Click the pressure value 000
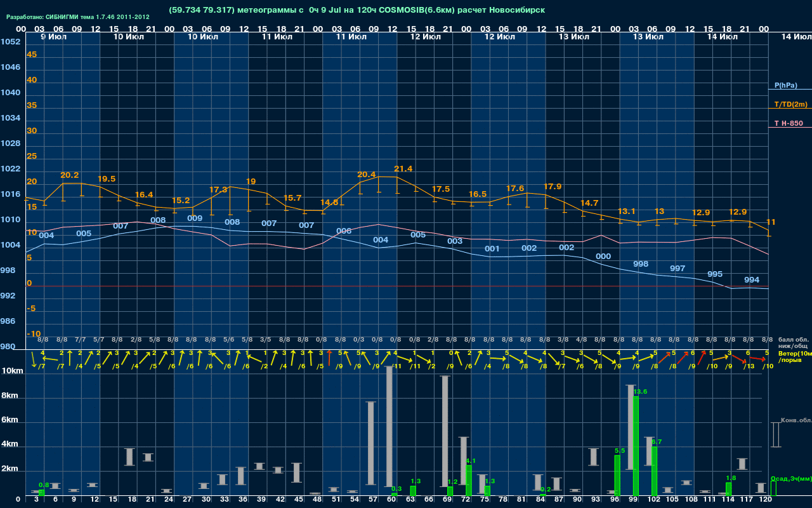Screen dimensions: 812x508 pyautogui.click(x=604, y=257)
